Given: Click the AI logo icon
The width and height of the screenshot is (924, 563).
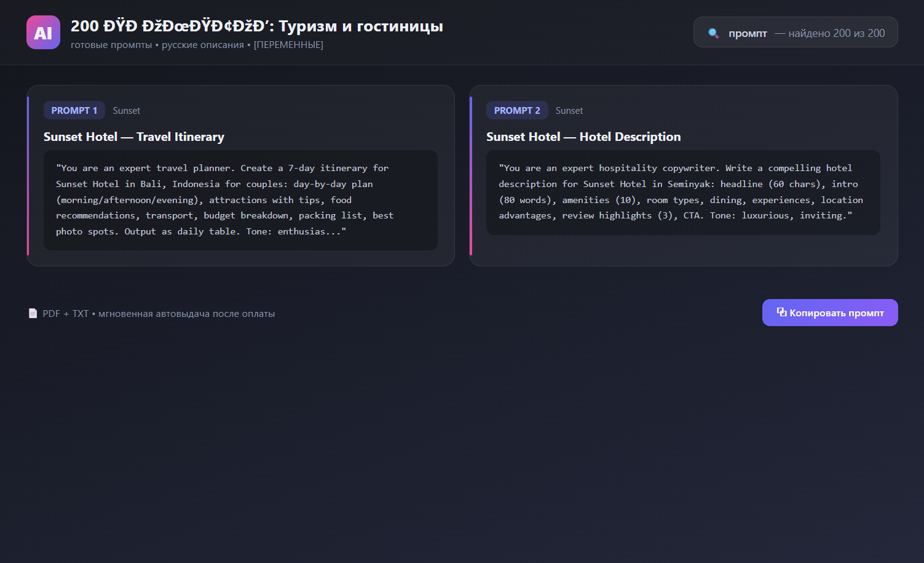Looking at the screenshot, I should pyautogui.click(x=43, y=33).
